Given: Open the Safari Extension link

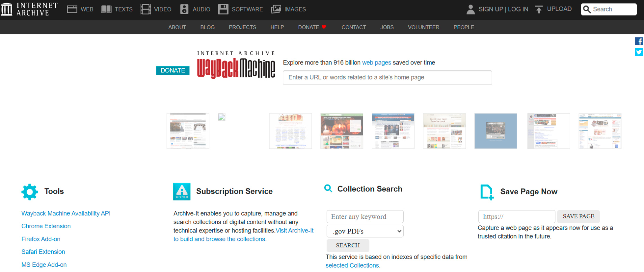Looking at the screenshot, I should (x=43, y=252).
